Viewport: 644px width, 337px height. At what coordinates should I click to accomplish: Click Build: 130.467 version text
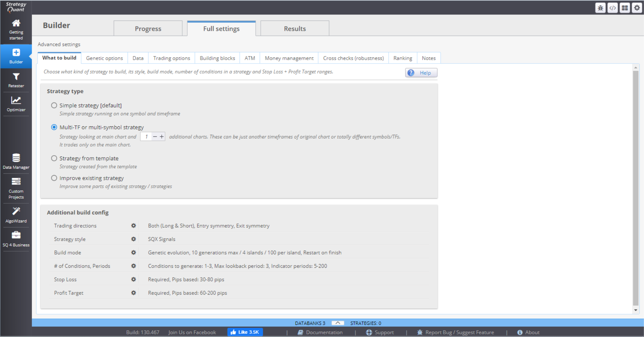point(143,332)
